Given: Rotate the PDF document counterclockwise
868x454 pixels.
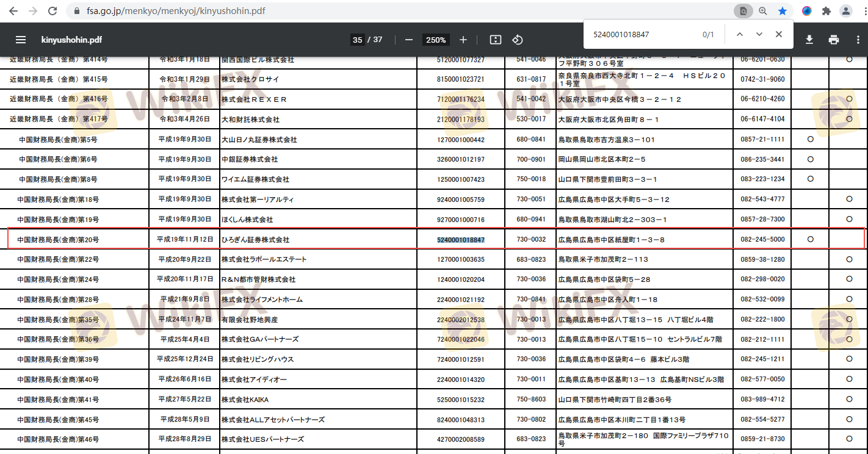Looking at the screenshot, I should (518, 40).
